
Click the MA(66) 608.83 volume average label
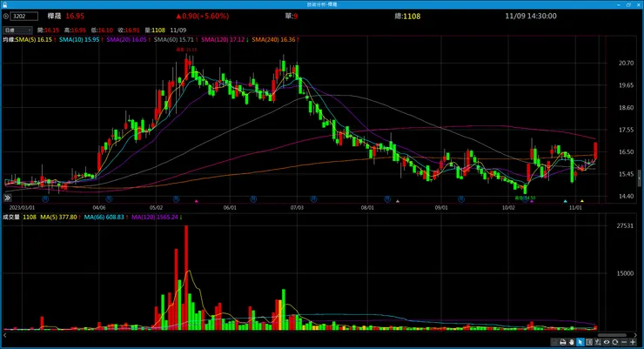tap(104, 218)
